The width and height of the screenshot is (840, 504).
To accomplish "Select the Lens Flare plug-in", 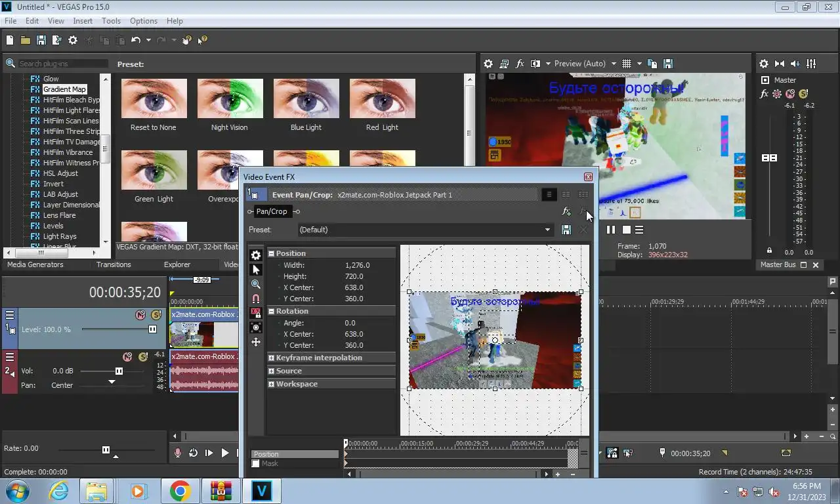I will (x=59, y=215).
